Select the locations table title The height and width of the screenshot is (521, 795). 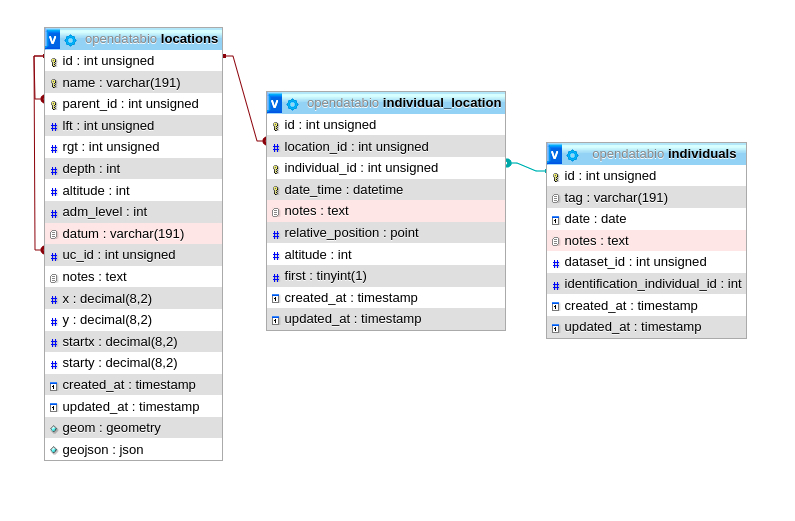click(189, 39)
